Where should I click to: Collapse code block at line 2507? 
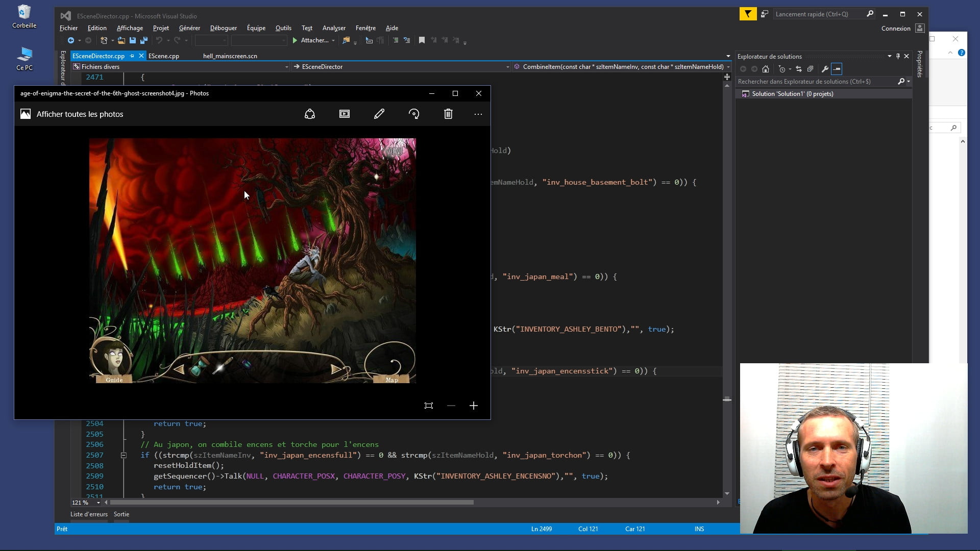click(x=124, y=455)
